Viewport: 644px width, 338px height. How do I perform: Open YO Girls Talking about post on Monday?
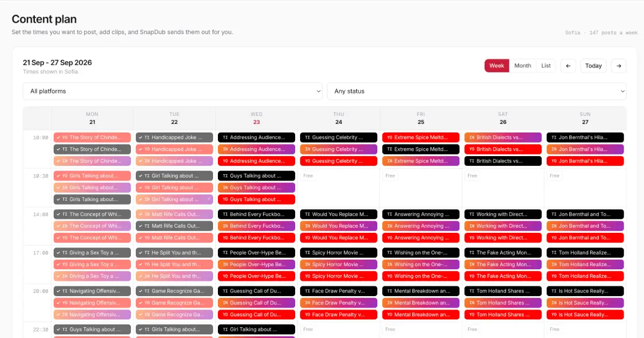[x=92, y=176]
